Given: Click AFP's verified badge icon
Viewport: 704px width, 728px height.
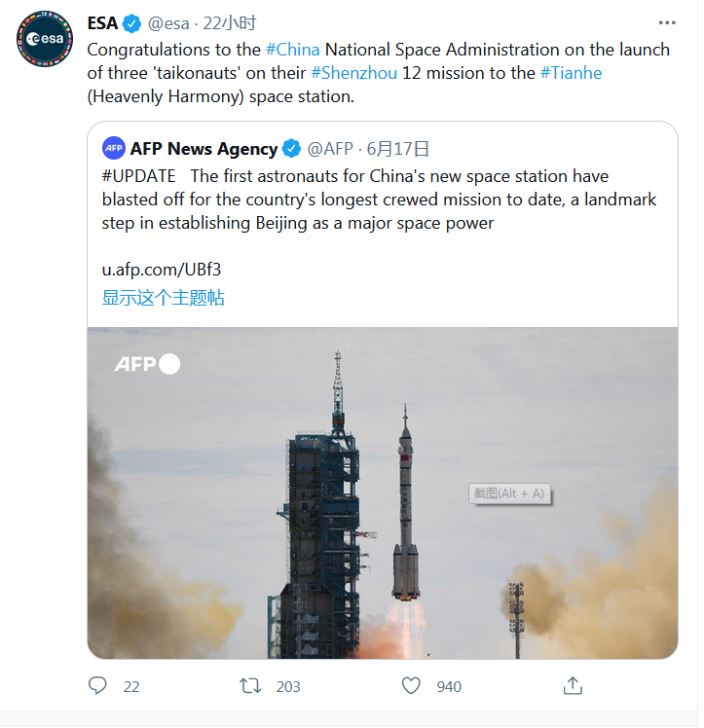Looking at the screenshot, I should click(291, 149).
